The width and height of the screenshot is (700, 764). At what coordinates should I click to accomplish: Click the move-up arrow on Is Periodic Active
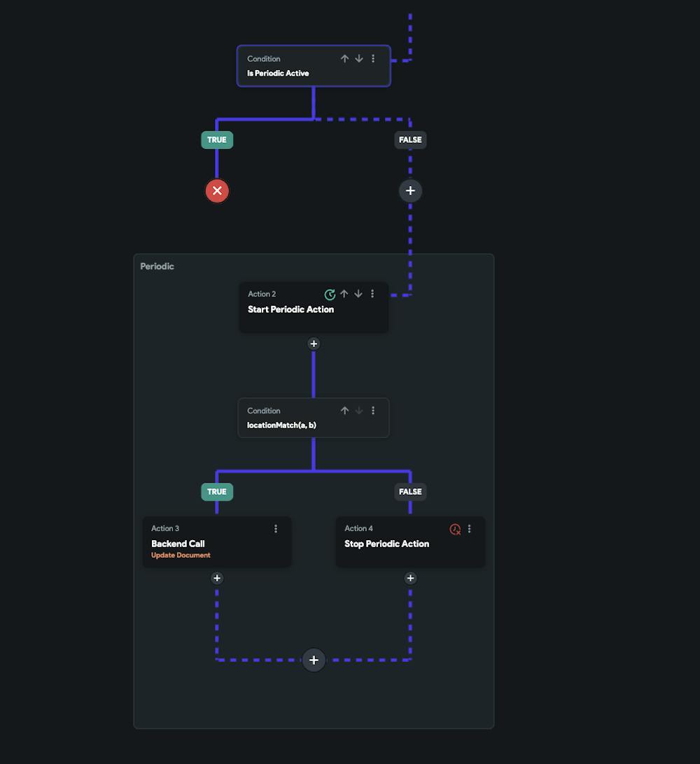(344, 59)
